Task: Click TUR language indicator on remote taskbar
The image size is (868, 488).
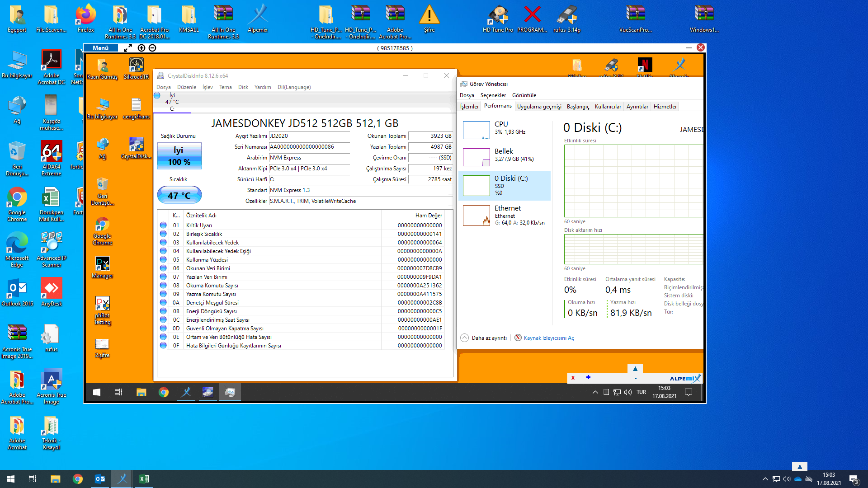Action: 641,392
